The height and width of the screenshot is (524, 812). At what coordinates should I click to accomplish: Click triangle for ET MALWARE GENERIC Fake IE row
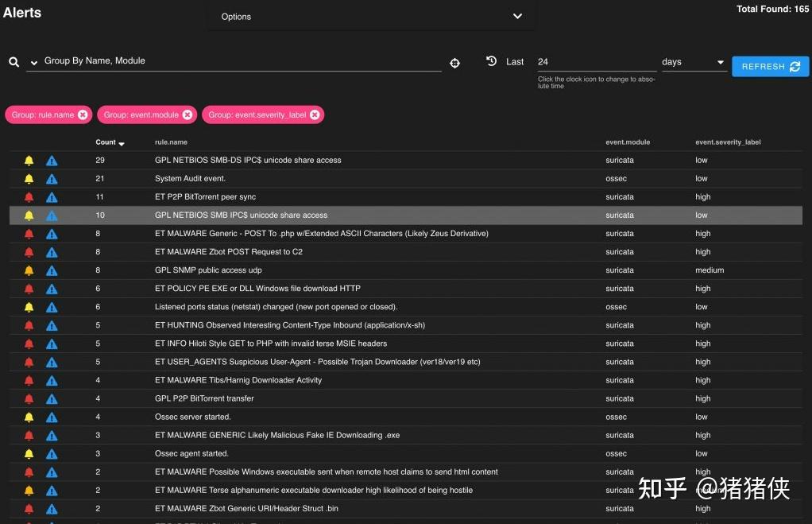[x=52, y=436]
